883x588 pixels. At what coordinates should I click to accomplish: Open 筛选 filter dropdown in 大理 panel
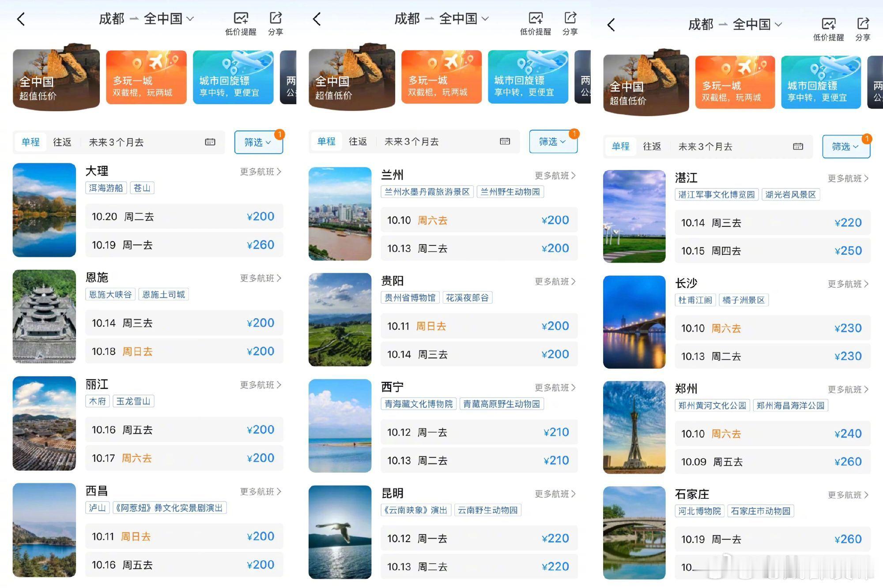[x=259, y=142]
